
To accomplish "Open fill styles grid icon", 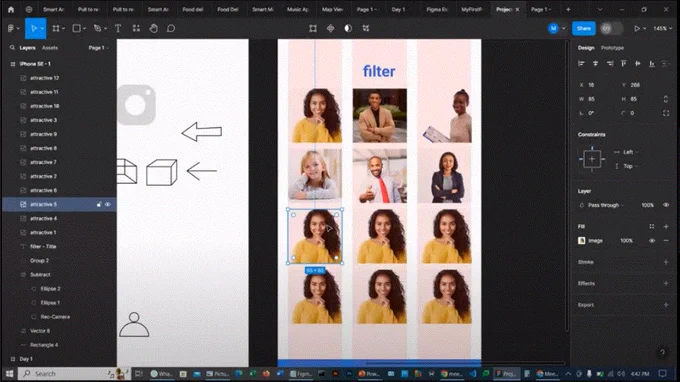I will tap(651, 226).
